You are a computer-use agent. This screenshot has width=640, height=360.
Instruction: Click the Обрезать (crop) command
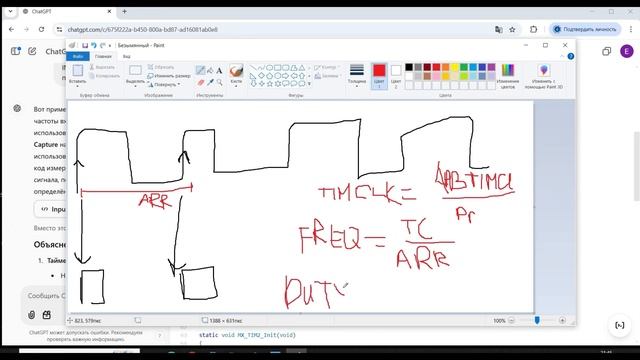[x=161, y=67]
